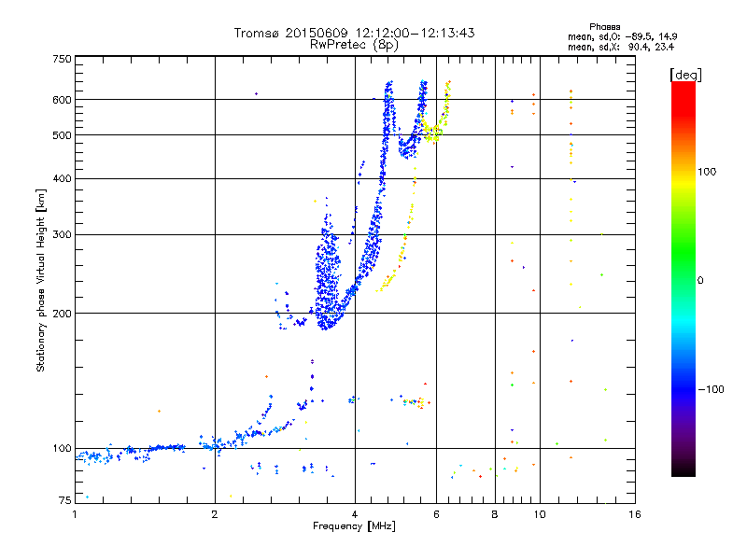Click x-axis tick label '6'
747x560 pixels.
(x=436, y=514)
